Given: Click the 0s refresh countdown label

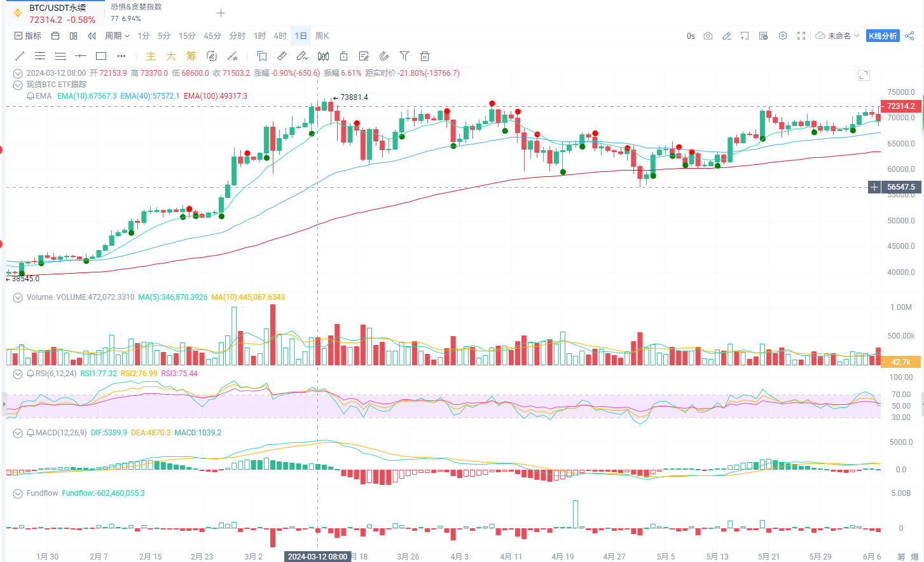Looking at the screenshot, I should (x=691, y=36).
